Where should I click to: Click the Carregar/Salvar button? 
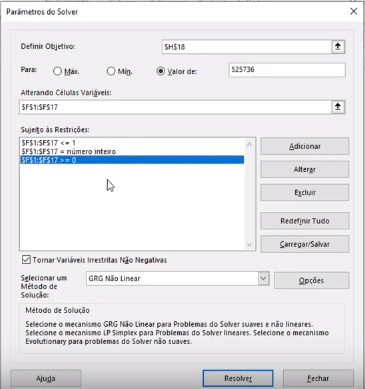click(305, 244)
